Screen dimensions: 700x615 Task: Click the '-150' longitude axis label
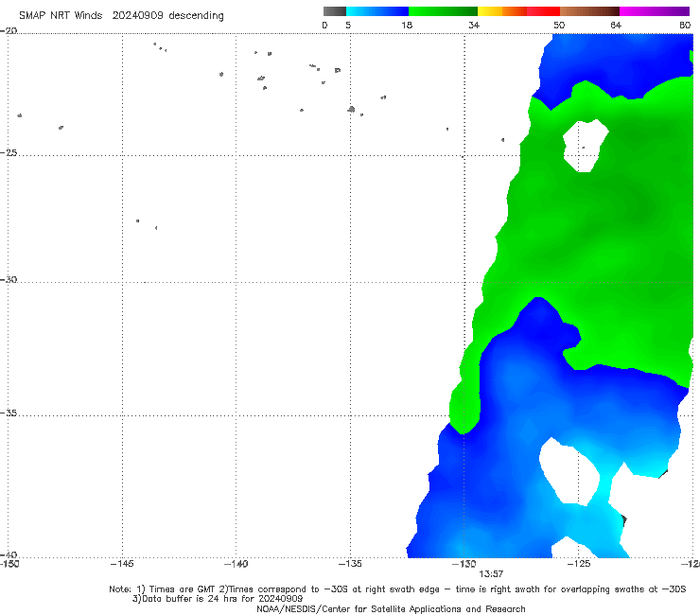tap(9, 564)
